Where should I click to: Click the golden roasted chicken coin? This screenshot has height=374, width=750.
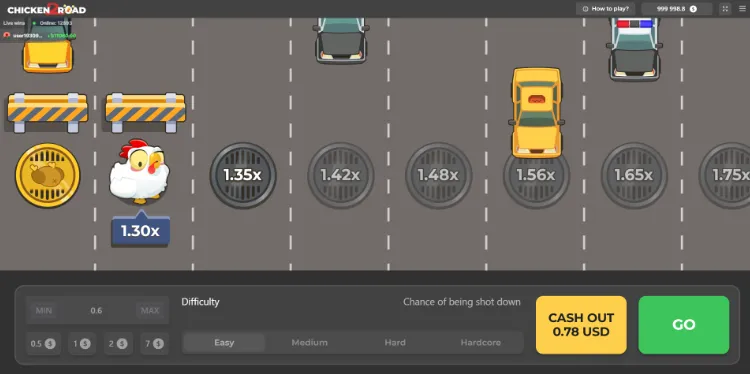[47, 175]
